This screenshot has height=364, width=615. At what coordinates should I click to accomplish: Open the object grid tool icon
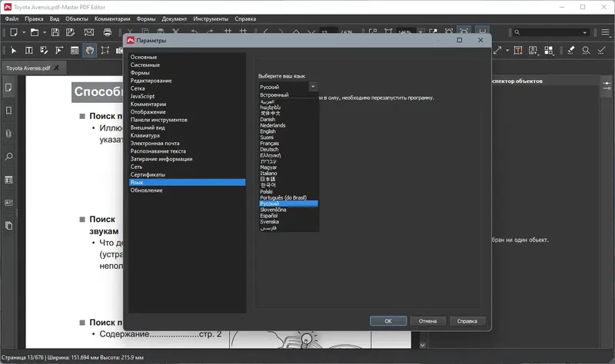pos(549,50)
